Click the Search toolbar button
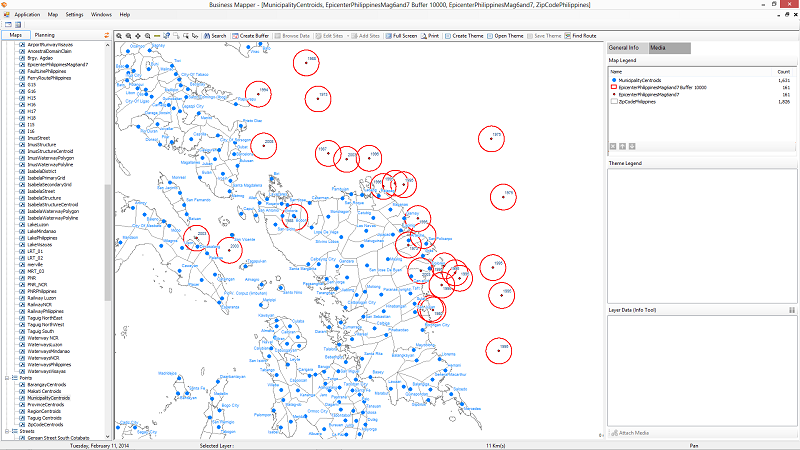Image resolution: width=800 pixels, height=450 pixels. click(213, 35)
